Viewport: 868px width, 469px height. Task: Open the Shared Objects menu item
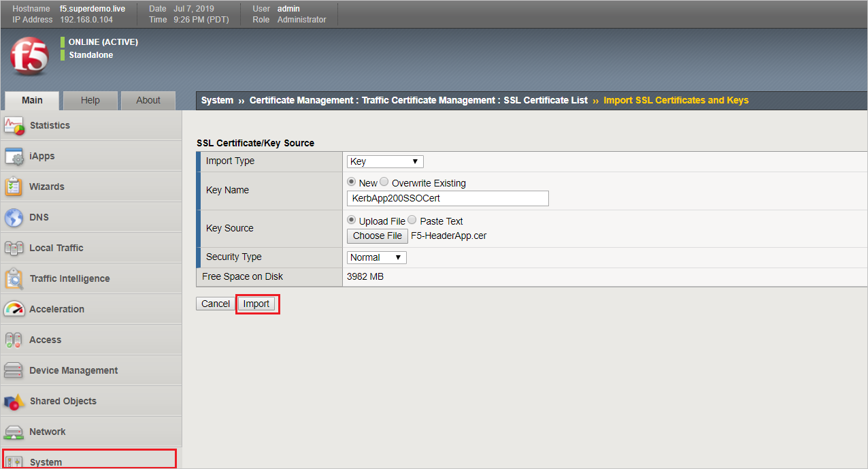pyautogui.click(x=91, y=401)
